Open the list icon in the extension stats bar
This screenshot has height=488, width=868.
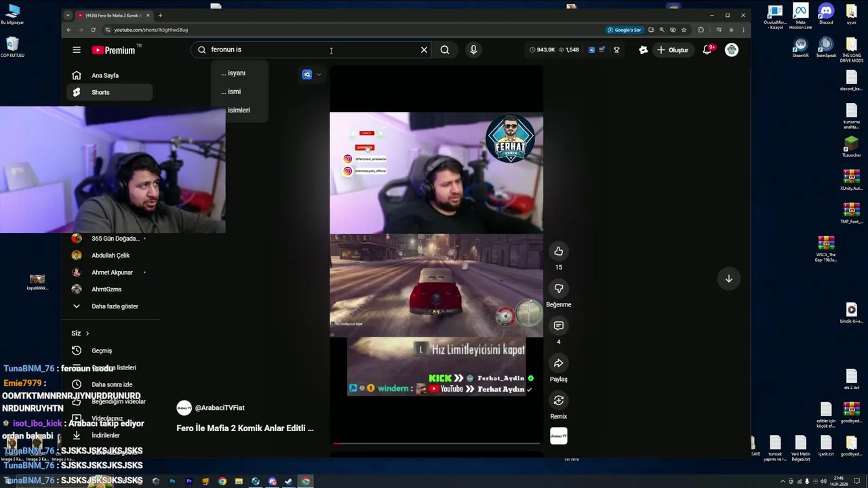601,49
